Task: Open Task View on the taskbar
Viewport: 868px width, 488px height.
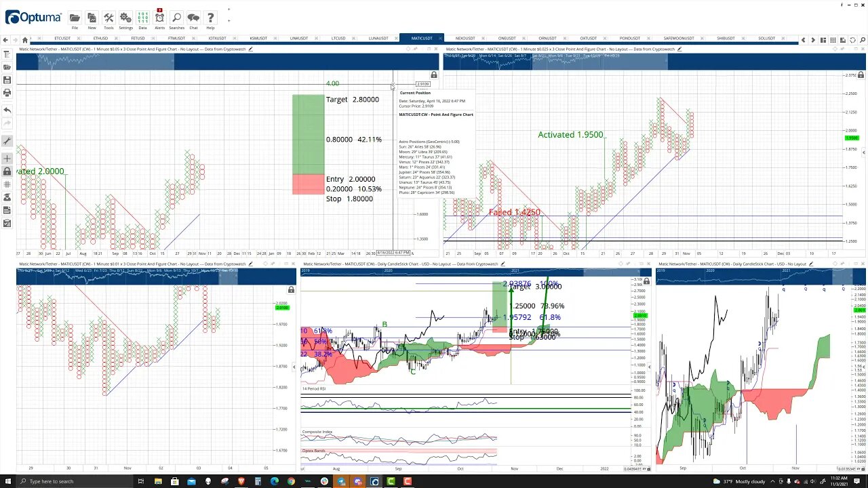Action: point(141,481)
